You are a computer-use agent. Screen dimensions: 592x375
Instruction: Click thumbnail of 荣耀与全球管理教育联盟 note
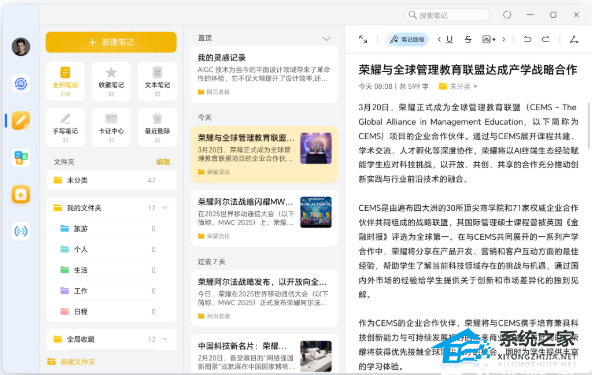click(x=316, y=148)
